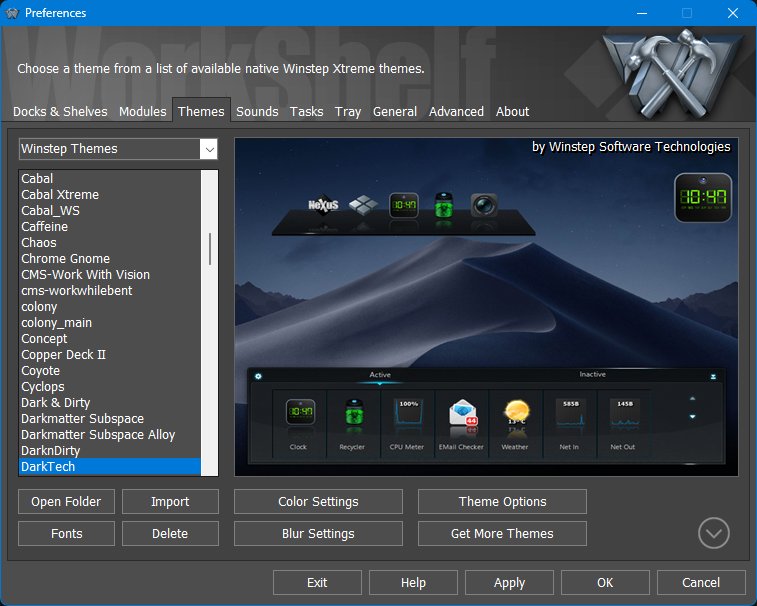757x606 pixels.
Task: Select the DarknDirty theme
Action: coord(110,451)
